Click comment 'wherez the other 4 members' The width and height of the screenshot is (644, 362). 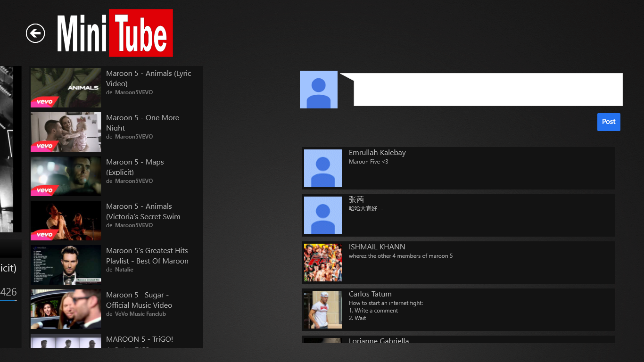(401, 256)
